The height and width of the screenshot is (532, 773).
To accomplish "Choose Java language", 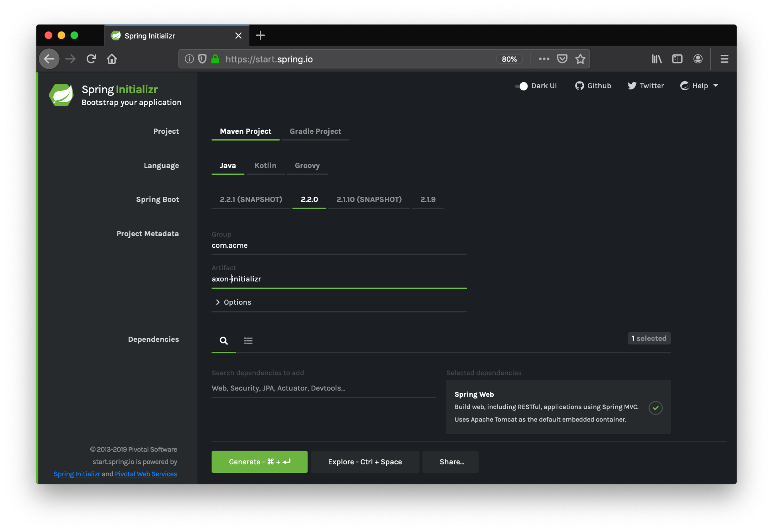I will [228, 165].
